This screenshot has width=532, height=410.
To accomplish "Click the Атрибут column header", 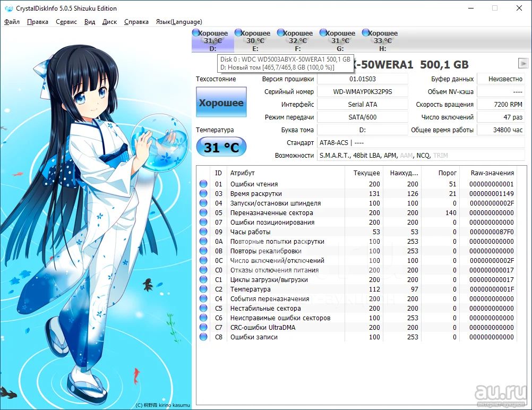I will click(x=286, y=173).
